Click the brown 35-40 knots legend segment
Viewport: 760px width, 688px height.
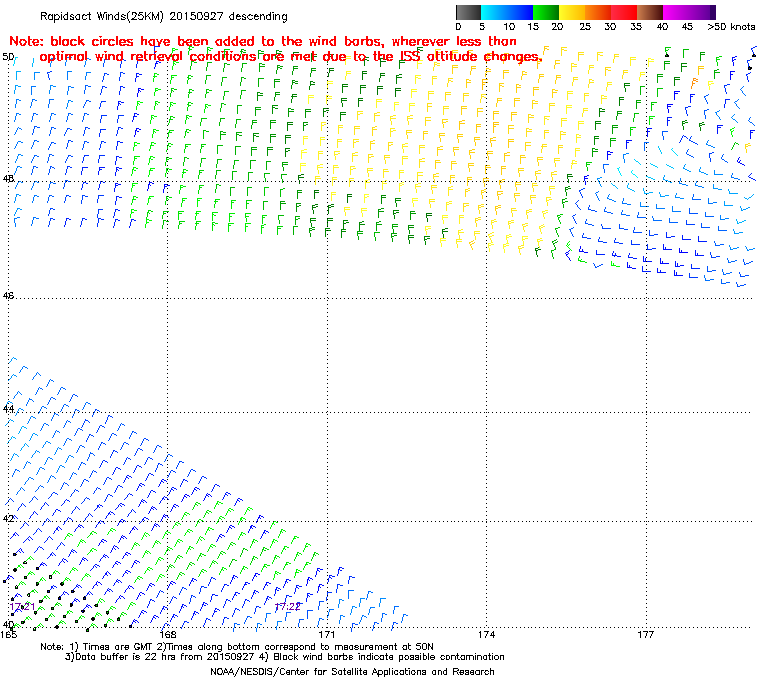coord(650,12)
